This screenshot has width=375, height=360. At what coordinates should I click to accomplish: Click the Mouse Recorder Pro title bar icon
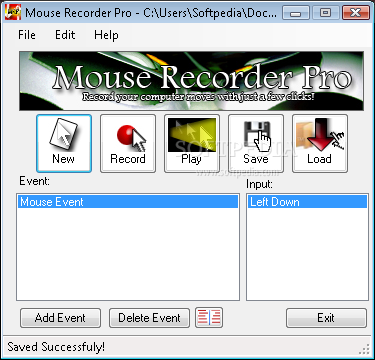(x=13, y=13)
